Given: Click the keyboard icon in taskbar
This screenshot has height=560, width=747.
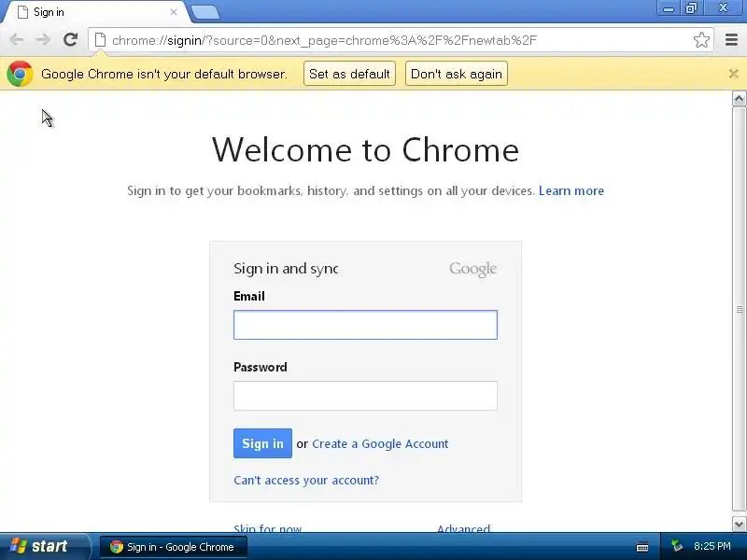Looking at the screenshot, I should (642, 547).
